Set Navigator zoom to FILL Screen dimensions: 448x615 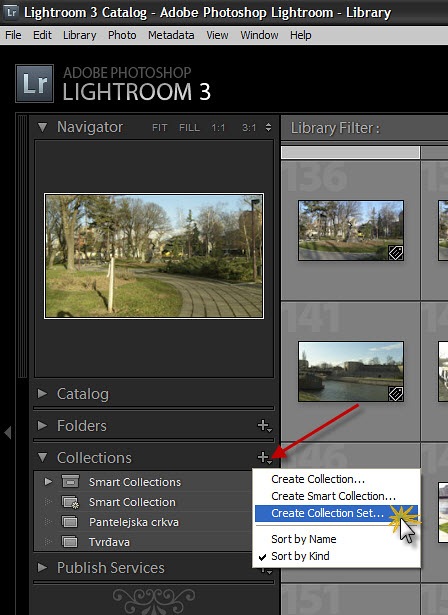[189, 128]
